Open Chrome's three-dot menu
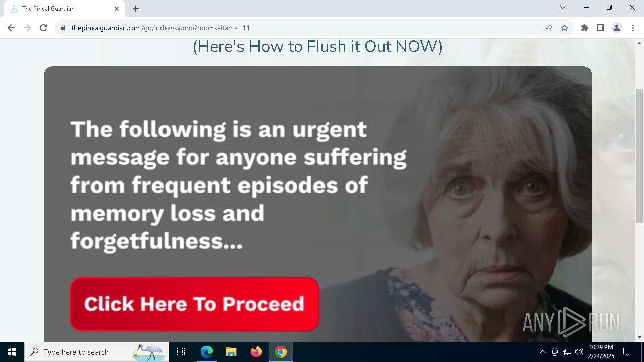644x362 pixels. tap(633, 28)
